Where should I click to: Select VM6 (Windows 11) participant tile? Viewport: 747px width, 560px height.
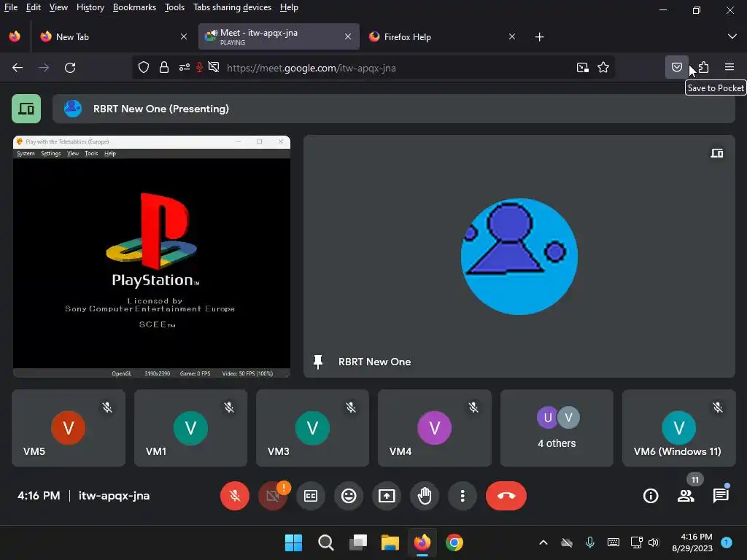tap(679, 427)
